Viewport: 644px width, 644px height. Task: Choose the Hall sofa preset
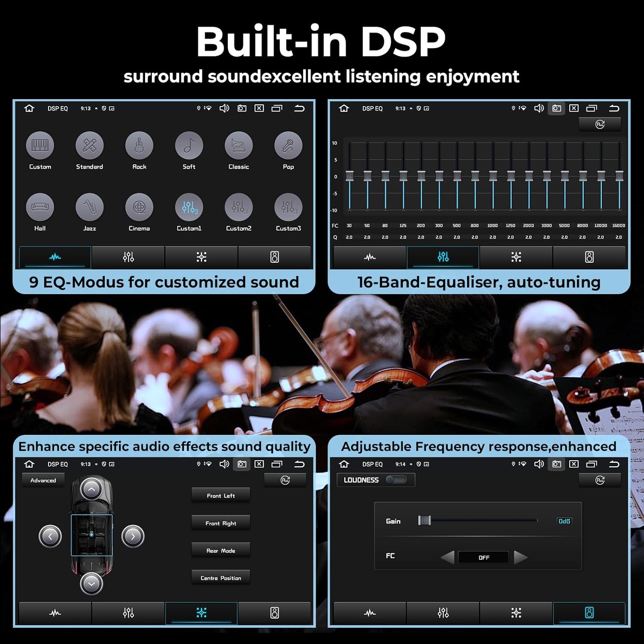tap(40, 207)
